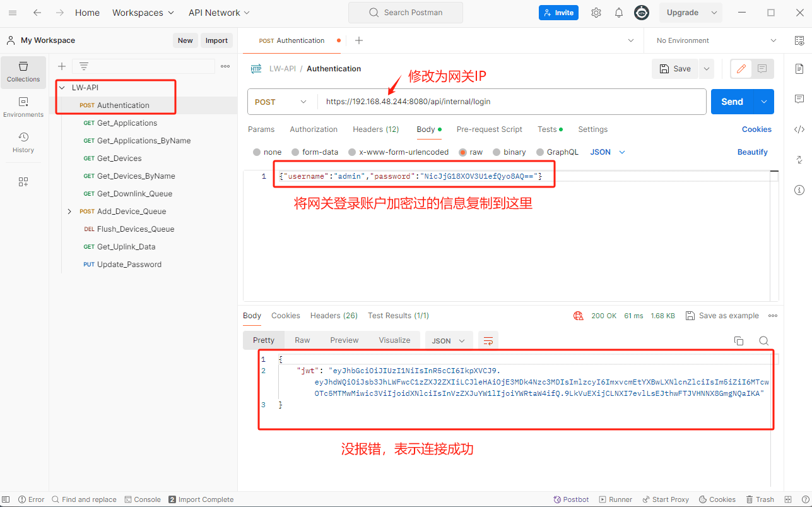The image size is (812, 507).
Task: Open environment quick look icon
Action: coord(799,40)
